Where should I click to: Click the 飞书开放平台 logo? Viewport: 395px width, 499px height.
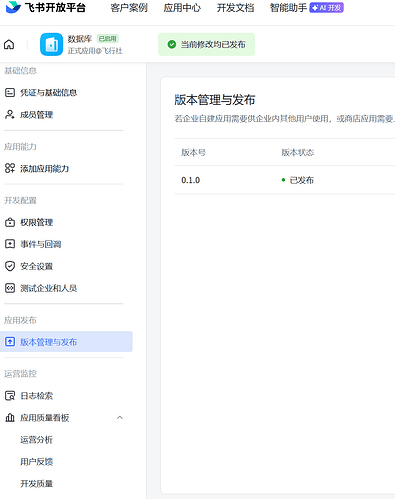pos(46,7)
